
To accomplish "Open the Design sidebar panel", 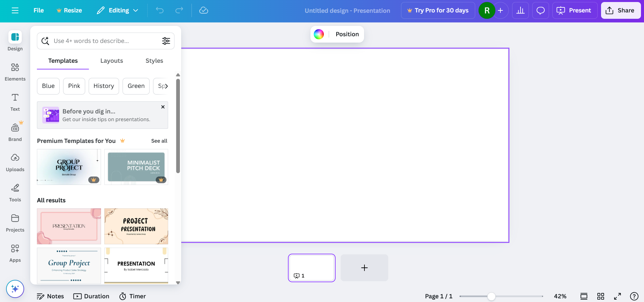I will coord(15,41).
